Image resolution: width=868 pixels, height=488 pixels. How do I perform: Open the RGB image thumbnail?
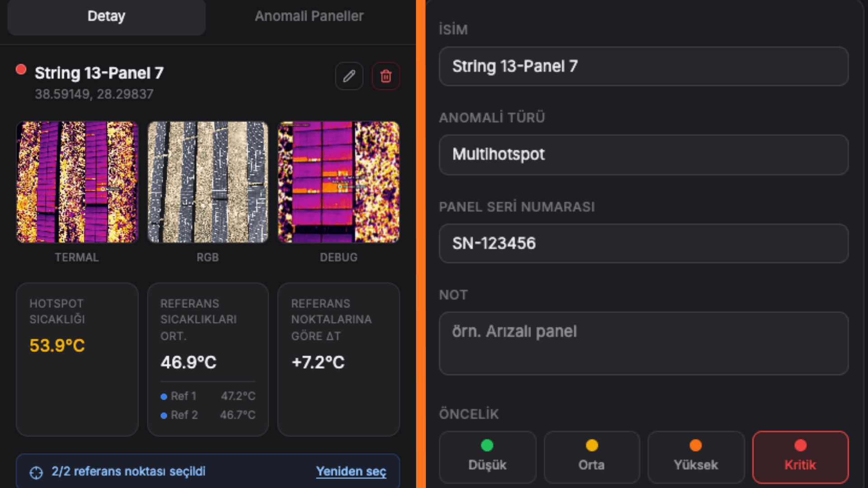coord(208,182)
